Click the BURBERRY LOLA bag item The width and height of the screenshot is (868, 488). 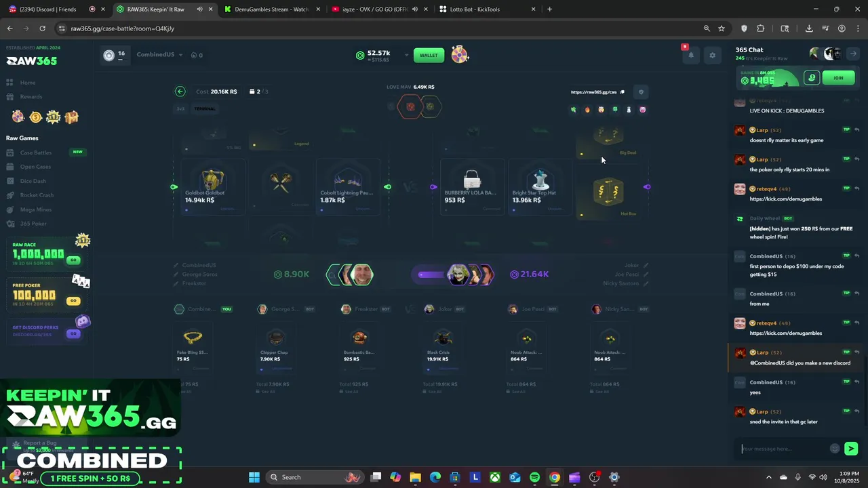(472, 187)
